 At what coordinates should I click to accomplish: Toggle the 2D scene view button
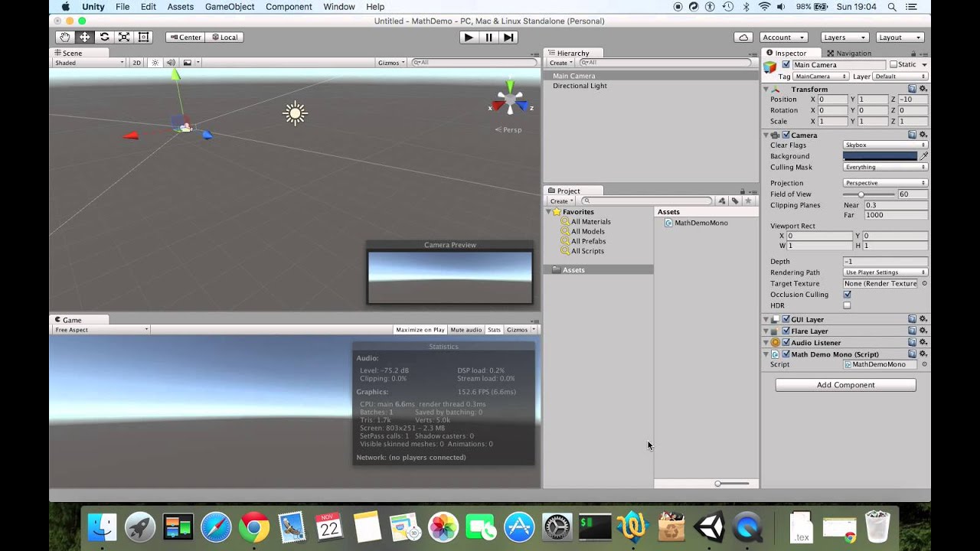(137, 63)
